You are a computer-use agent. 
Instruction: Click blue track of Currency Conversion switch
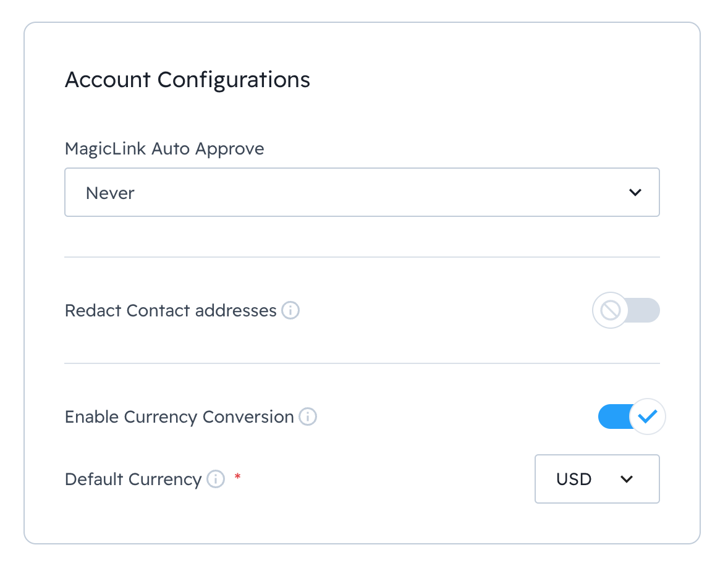612,417
